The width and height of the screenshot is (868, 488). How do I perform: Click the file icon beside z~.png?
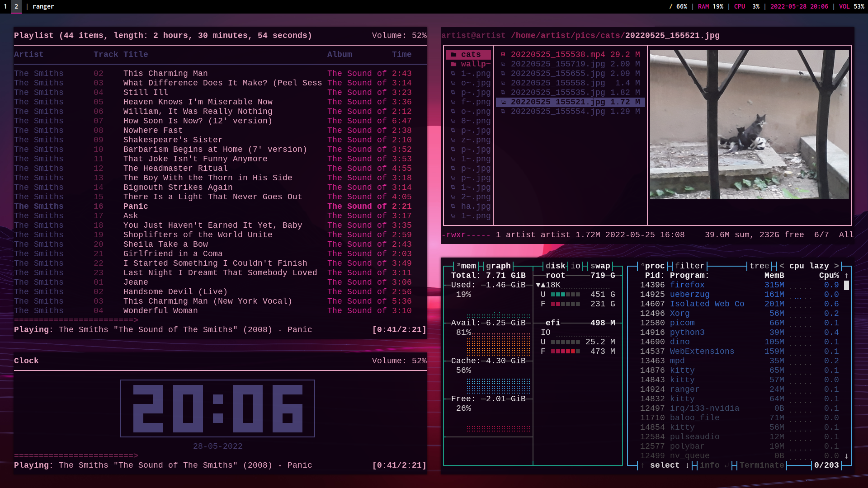[453, 140]
